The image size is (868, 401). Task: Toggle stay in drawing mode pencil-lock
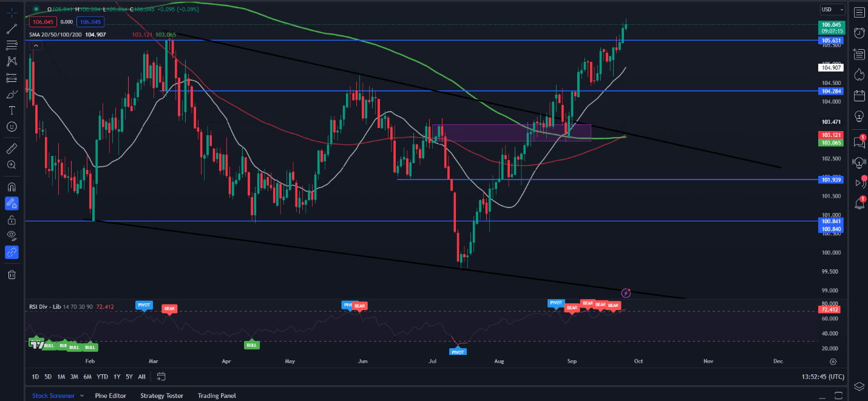[x=12, y=203]
